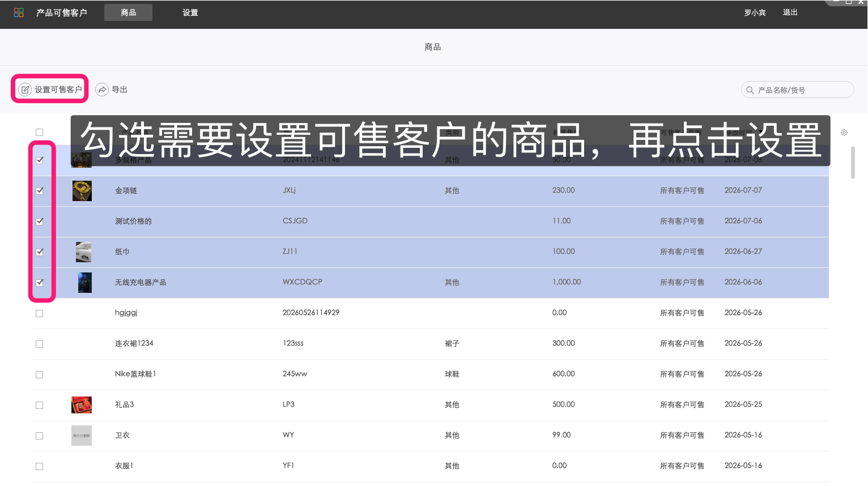The image size is (868, 486).
Task: Click the 退出 logout link
Action: (x=790, y=12)
